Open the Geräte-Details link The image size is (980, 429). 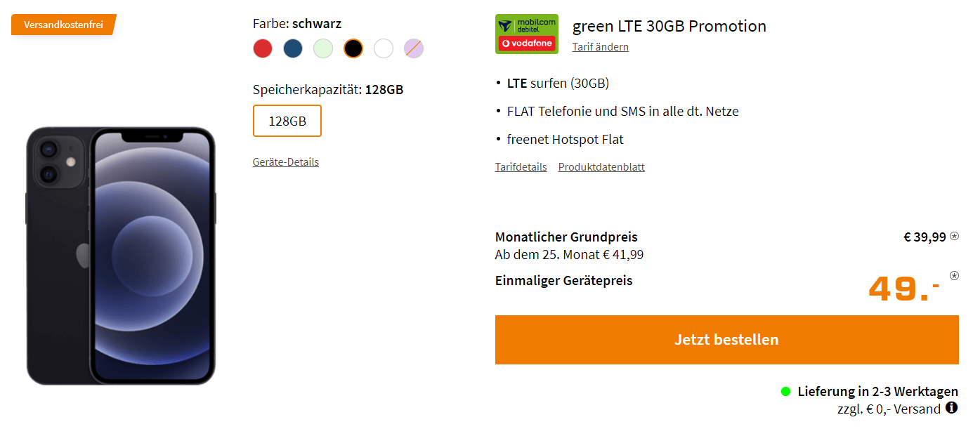pos(286,162)
